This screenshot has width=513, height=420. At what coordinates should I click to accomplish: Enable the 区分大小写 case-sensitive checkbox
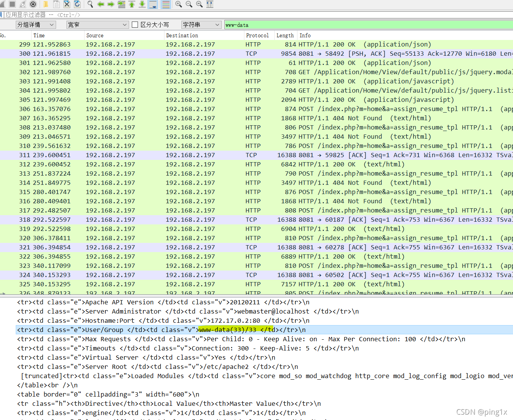(135, 24)
